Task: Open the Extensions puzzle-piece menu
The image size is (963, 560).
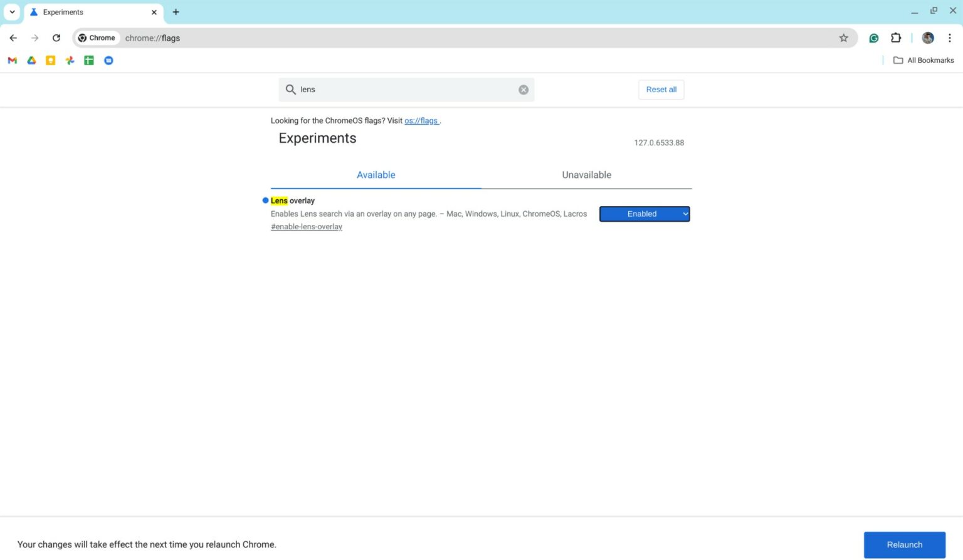Action: (895, 38)
